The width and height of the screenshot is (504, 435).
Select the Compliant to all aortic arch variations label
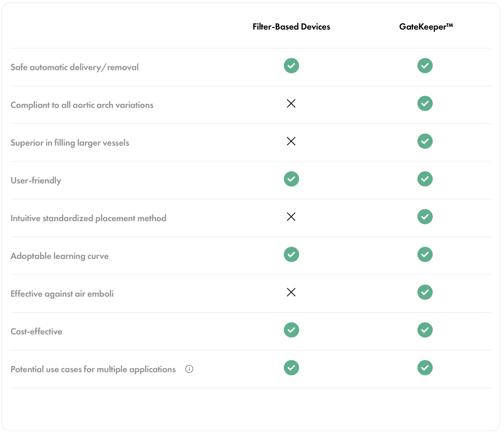coord(82,105)
